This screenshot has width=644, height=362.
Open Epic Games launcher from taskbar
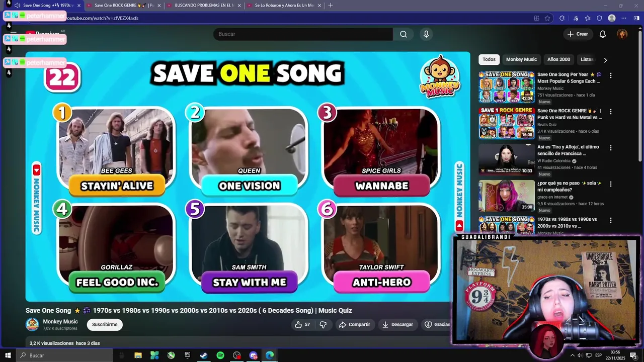click(x=187, y=355)
